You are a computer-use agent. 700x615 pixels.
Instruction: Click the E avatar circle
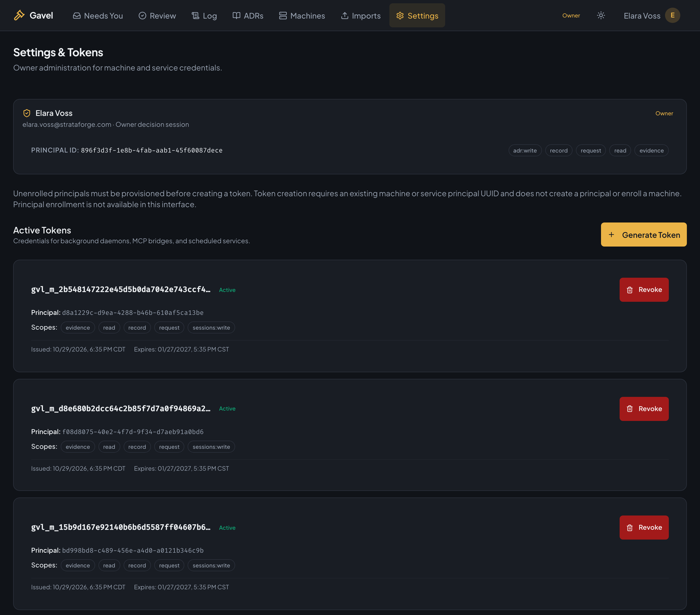(673, 16)
